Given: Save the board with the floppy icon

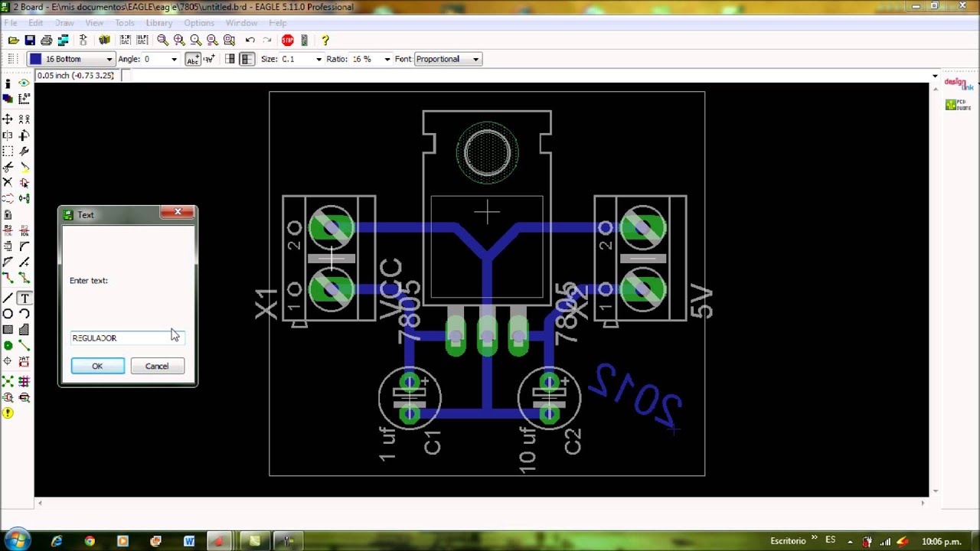Looking at the screenshot, I should [30, 40].
